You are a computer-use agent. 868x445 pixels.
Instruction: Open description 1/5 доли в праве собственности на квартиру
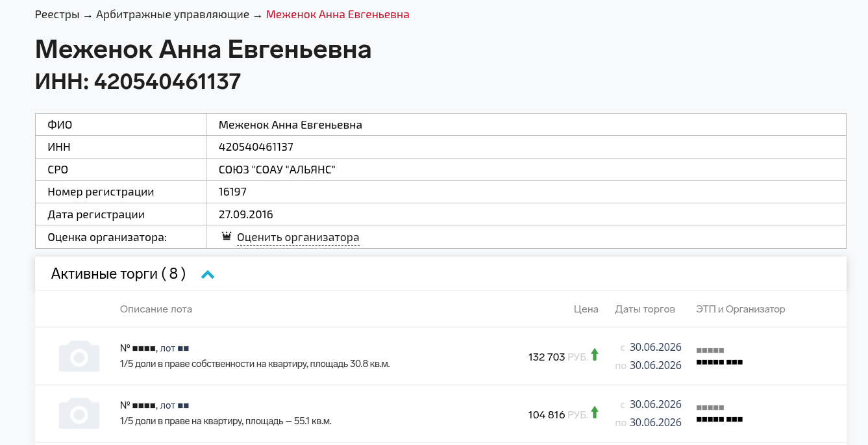[255, 364]
